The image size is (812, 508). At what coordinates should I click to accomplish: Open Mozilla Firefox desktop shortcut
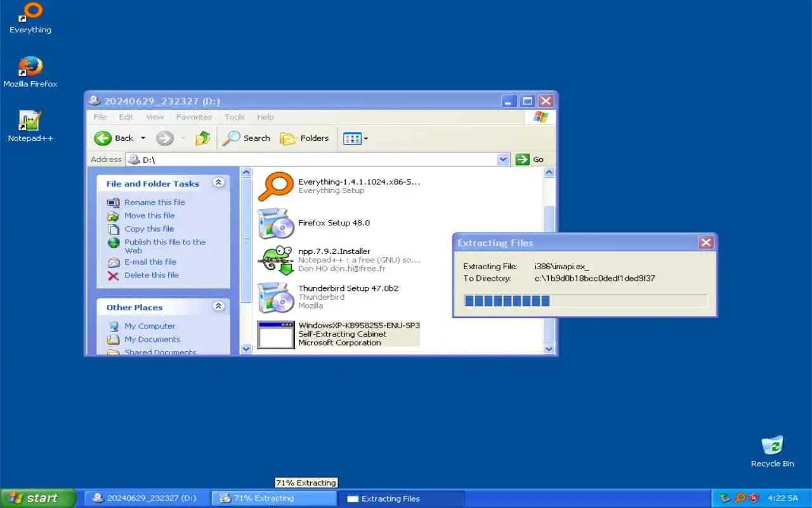coord(30,72)
